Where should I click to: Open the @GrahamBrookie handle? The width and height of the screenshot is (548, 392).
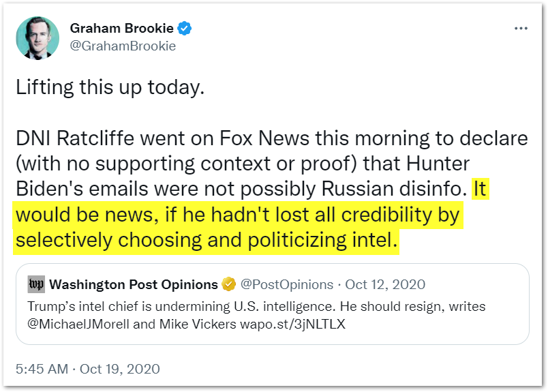pos(123,46)
